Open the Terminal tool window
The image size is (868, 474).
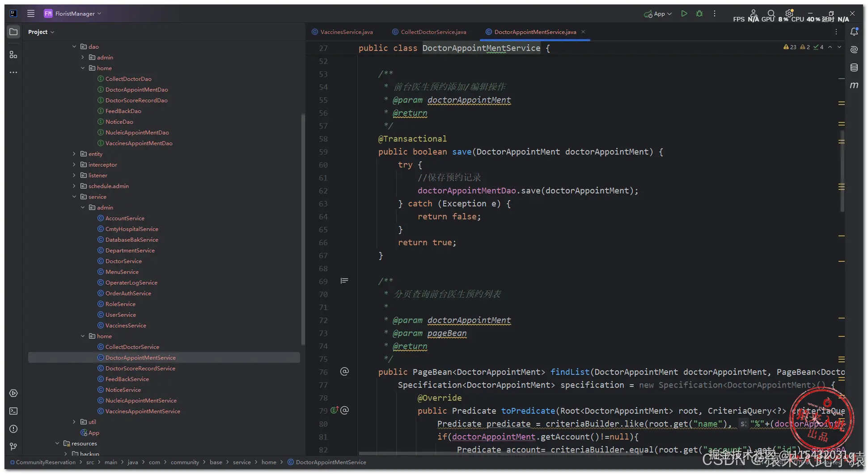[x=13, y=411]
